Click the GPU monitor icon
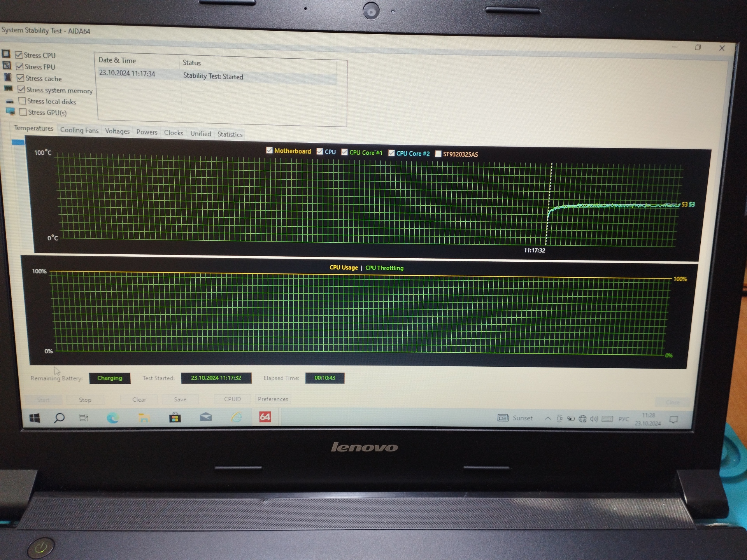Image resolution: width=747 pixels, height=560 pixels. [11, 112]
